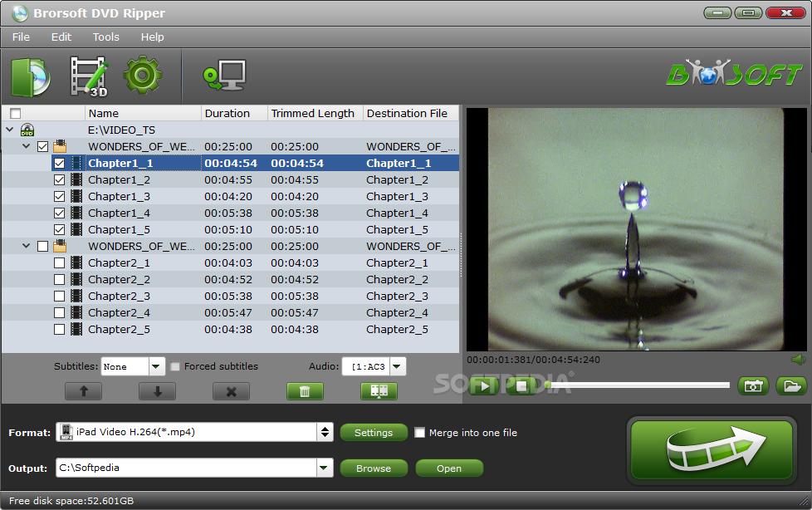Check the Chapter2_2 checkbox
Screen dimensions: 812x510
(60, 279)
